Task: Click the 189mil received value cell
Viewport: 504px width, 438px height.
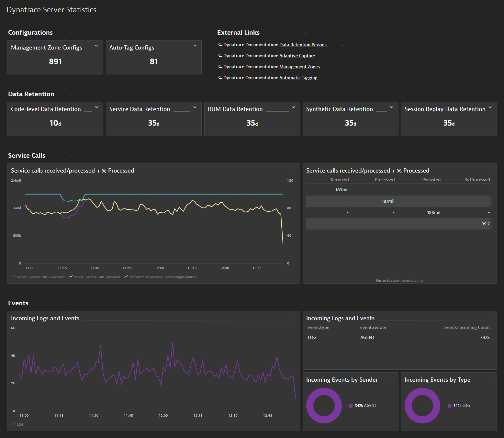Action: coord(342,190)
